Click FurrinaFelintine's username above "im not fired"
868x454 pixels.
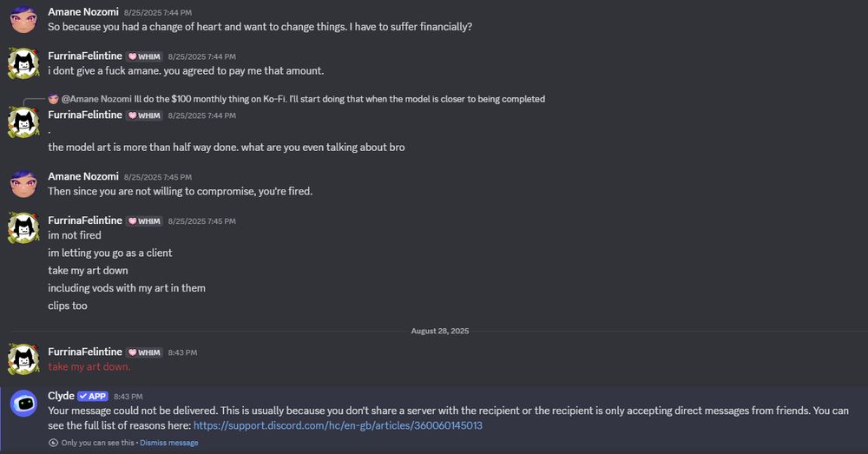(85, 221)
